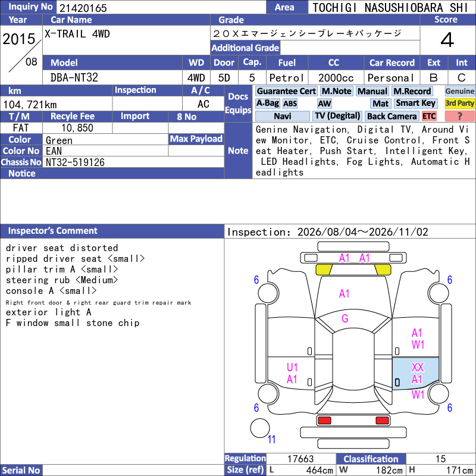Click the Serial No label
This screenshot has width=476, height=476.
(21, 470)
